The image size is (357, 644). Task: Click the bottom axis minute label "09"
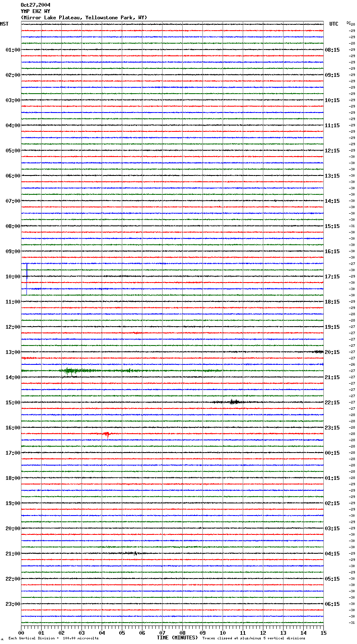click(x=202, y=633)
